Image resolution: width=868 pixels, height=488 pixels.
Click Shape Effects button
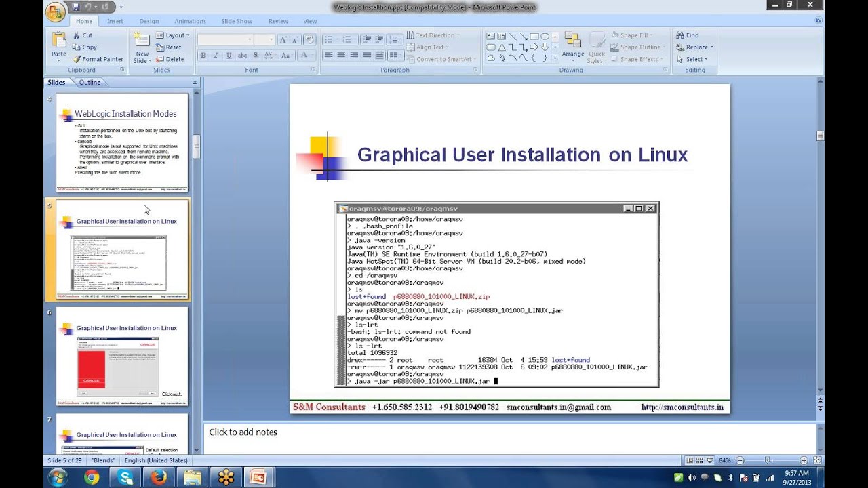(636, 59)
